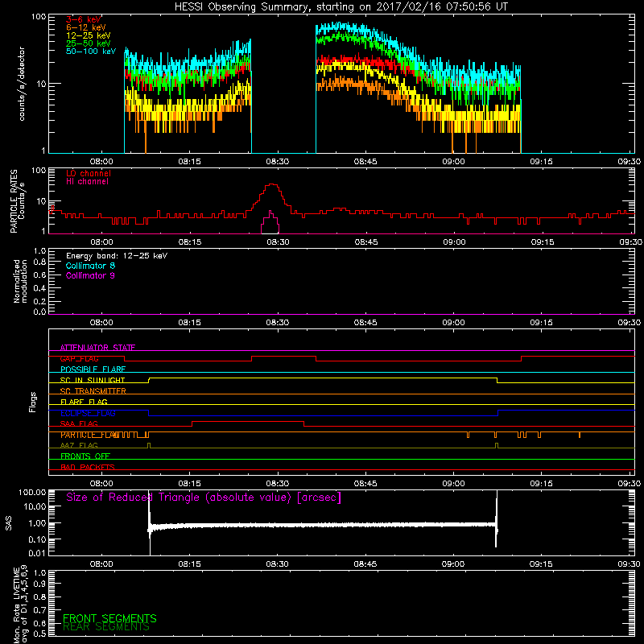This screenshot has width=644, height=644.
Task: Click the Normalized modulation axis label
Action: coord(20,281)
